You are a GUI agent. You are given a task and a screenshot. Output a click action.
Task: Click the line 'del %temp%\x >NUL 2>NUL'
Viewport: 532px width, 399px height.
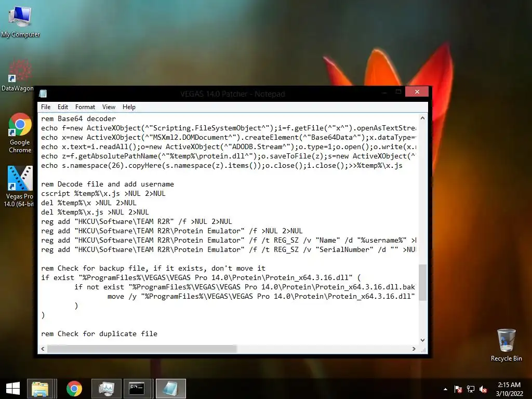tap(88, 203)
